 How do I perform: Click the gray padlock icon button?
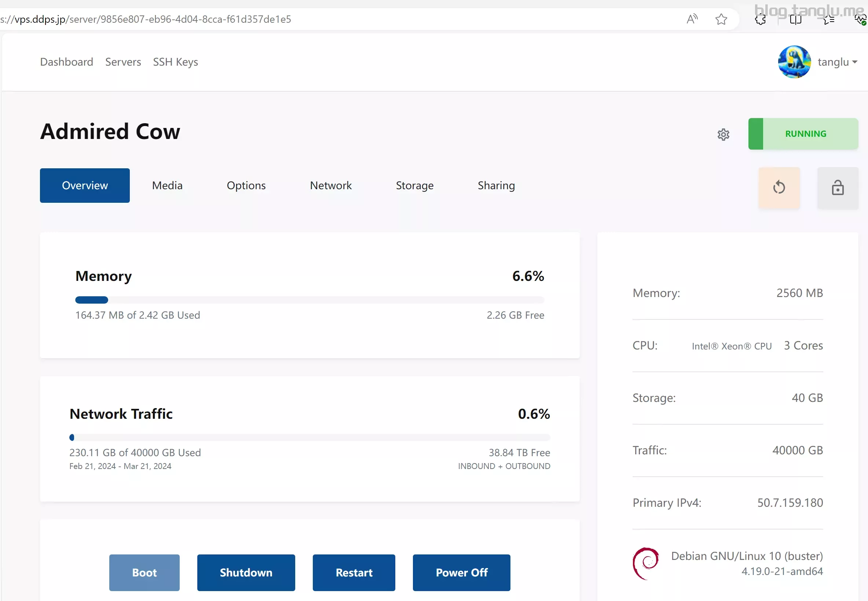838,187
